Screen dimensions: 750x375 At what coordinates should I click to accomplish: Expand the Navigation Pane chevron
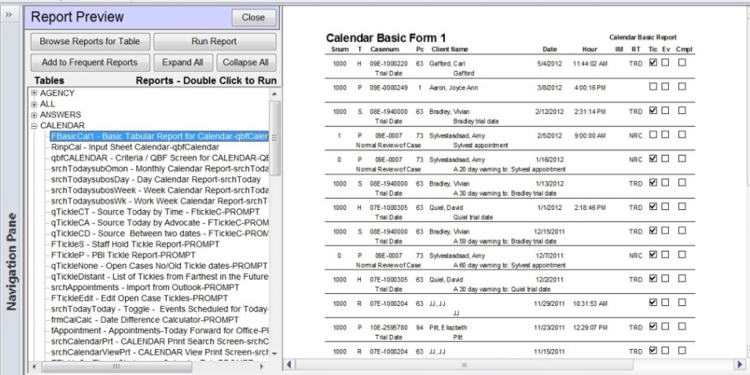[9, 14]
